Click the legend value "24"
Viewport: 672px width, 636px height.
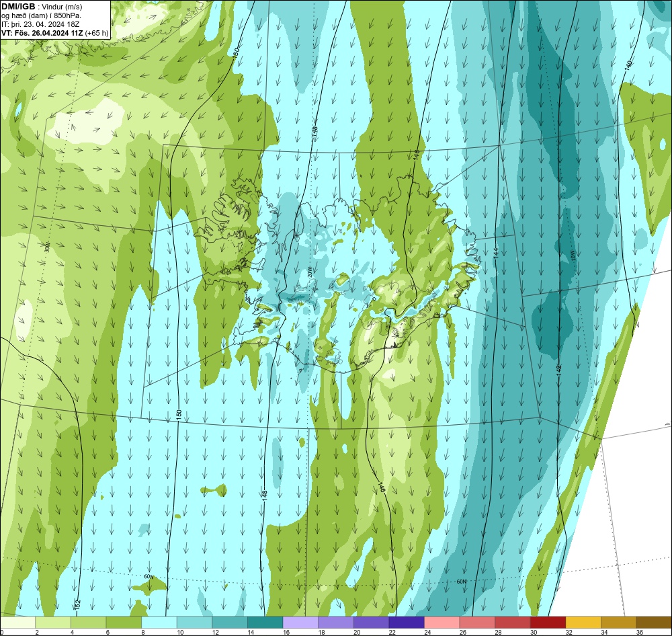[427, 632]
